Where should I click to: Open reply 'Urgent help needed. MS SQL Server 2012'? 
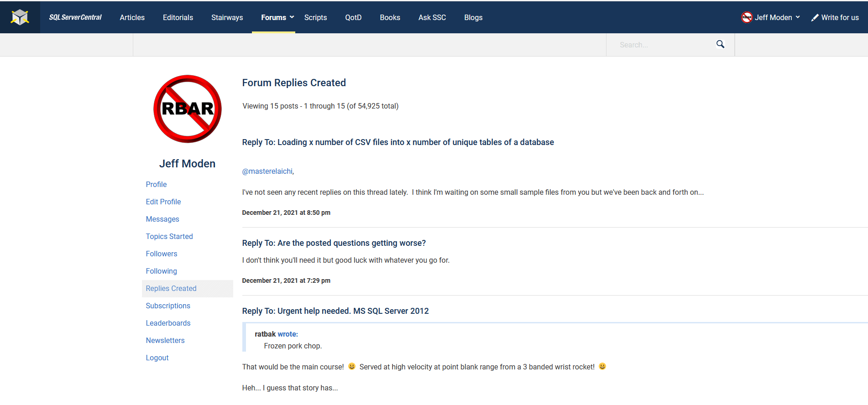coord(335,311)
